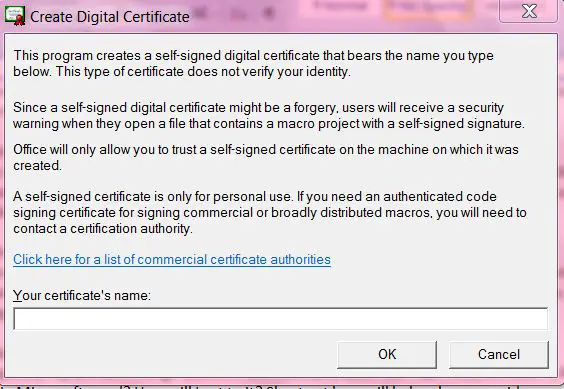Dismiss the dialog using Cancel
Image resolution: width=564 pixels, height=389 pixels.
tap(499, 354)
